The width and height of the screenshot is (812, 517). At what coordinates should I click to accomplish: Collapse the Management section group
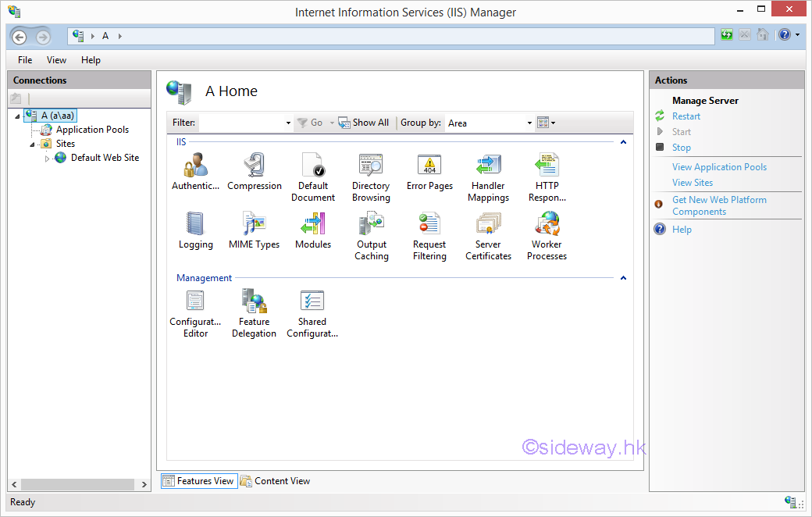[623, 278]
